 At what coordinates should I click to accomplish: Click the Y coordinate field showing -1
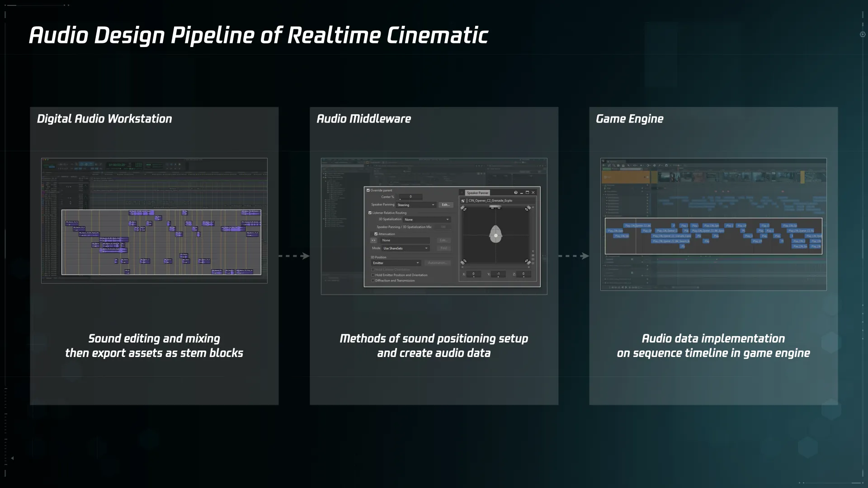498,274
